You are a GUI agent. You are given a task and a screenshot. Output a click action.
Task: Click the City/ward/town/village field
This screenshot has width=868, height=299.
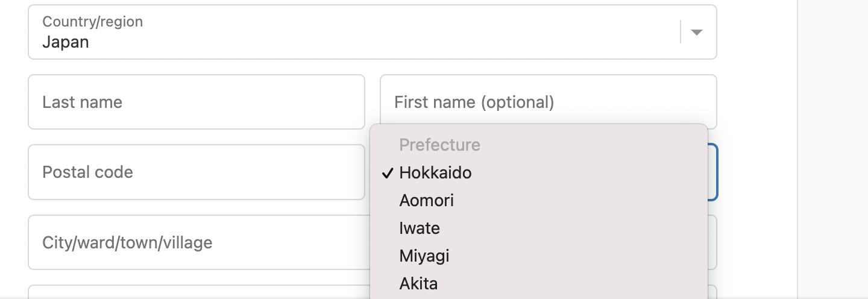(196, 242)
